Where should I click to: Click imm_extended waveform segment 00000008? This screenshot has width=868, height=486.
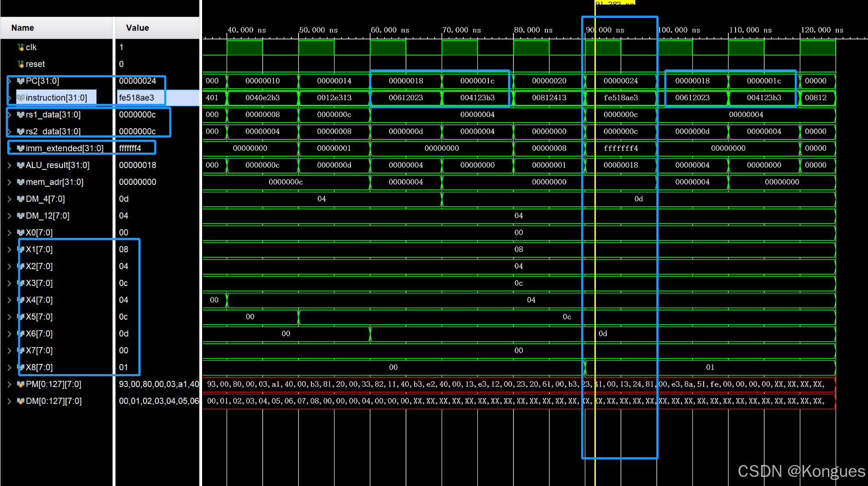click(549, 148)
